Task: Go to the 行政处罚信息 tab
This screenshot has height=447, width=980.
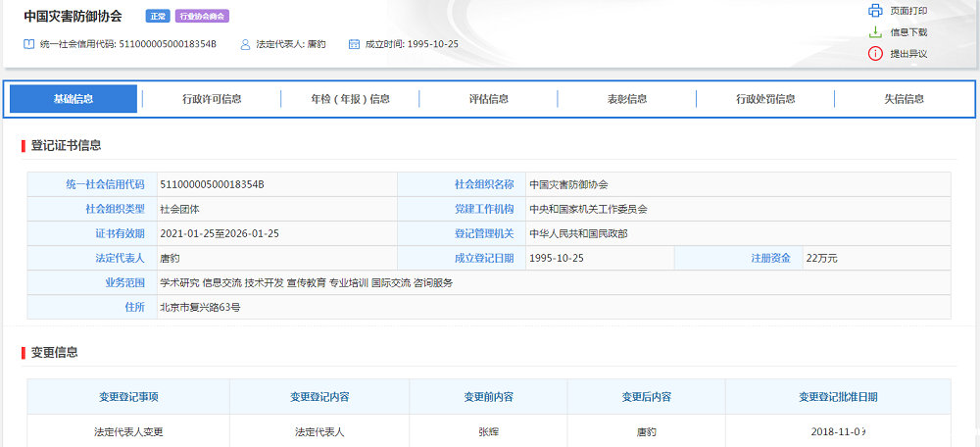Action: tap(765, 99)
